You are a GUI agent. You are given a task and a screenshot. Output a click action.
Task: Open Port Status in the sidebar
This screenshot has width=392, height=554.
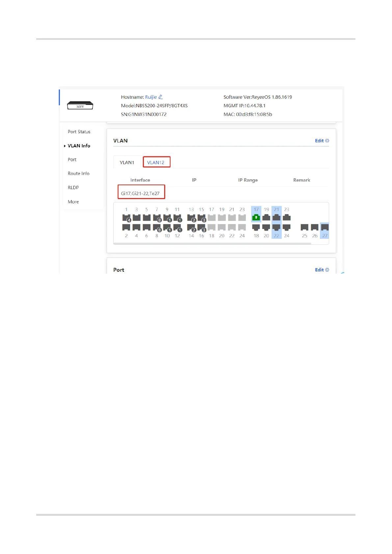tap(79, 132)
